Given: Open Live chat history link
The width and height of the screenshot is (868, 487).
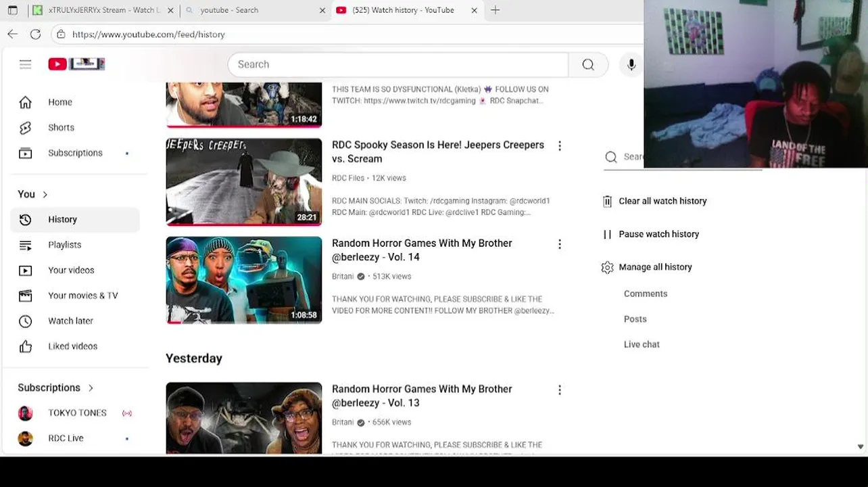Looking at the screenshot, I should (642, 344).
